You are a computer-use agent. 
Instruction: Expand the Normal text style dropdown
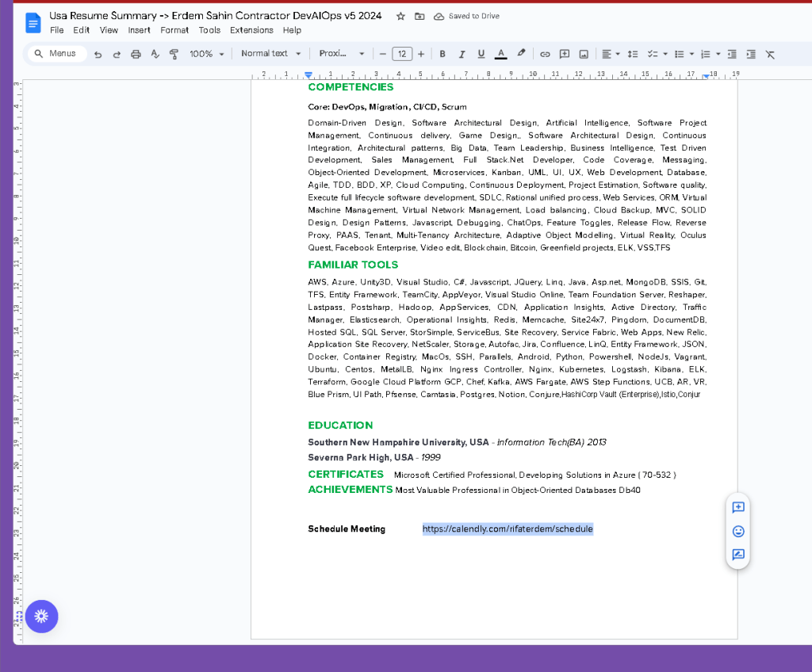(x=271, y=53)
